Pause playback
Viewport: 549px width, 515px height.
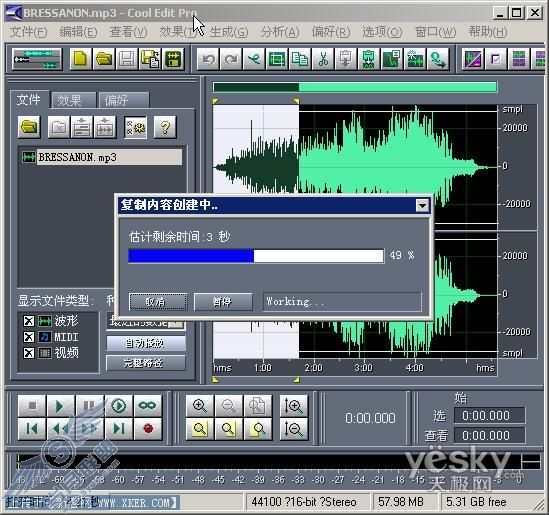(90, 406)
